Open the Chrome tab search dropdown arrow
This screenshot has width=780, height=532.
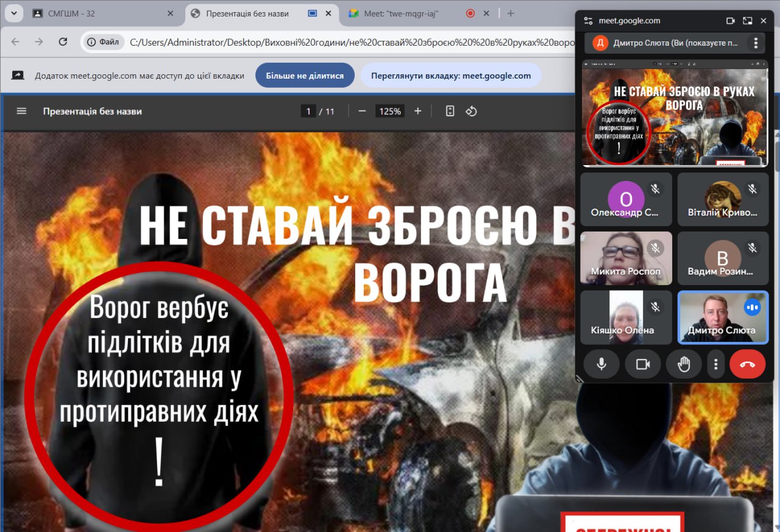tap(13, 13)
